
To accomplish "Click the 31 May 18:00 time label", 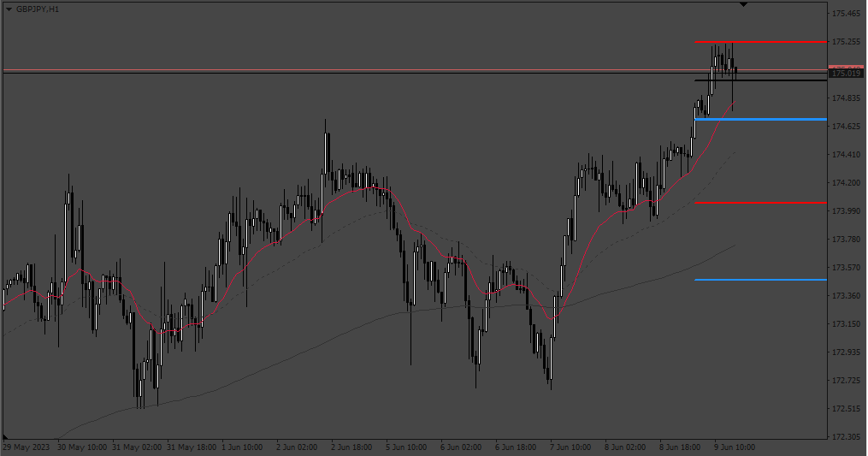I will point(192,447).
